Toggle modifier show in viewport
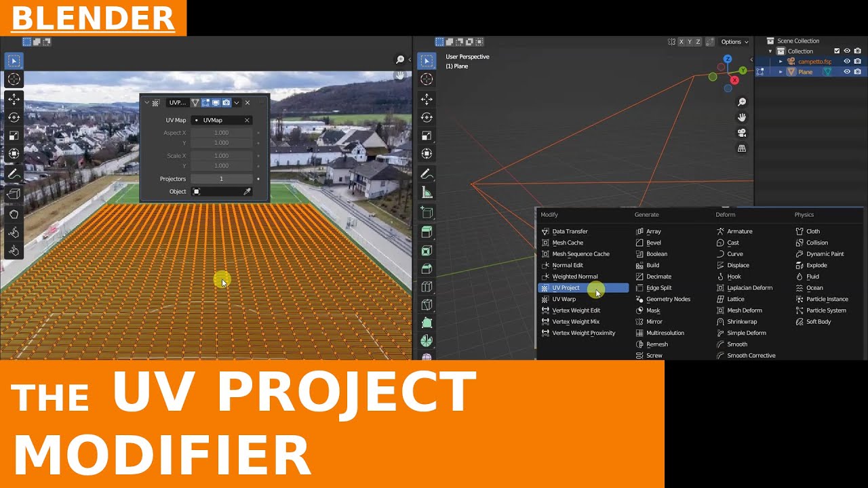 (216, 103)
